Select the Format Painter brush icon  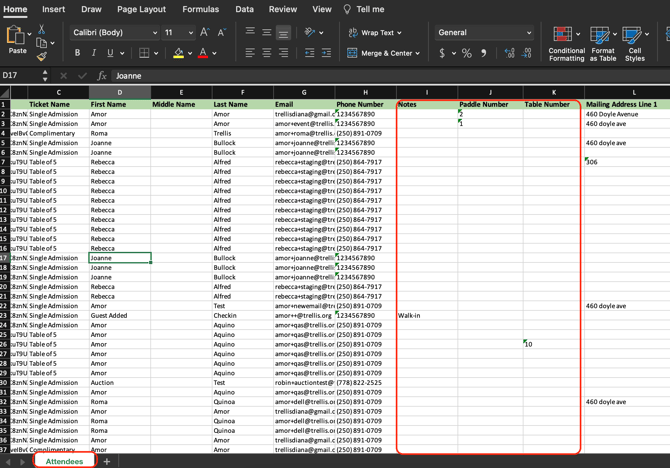pyautogui.click(x=41, y=57)
